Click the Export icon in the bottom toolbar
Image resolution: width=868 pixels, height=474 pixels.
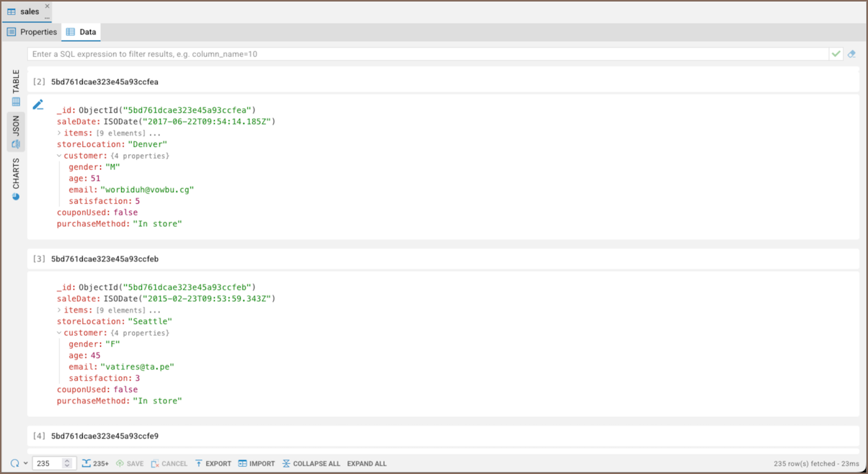coord(213,463)
